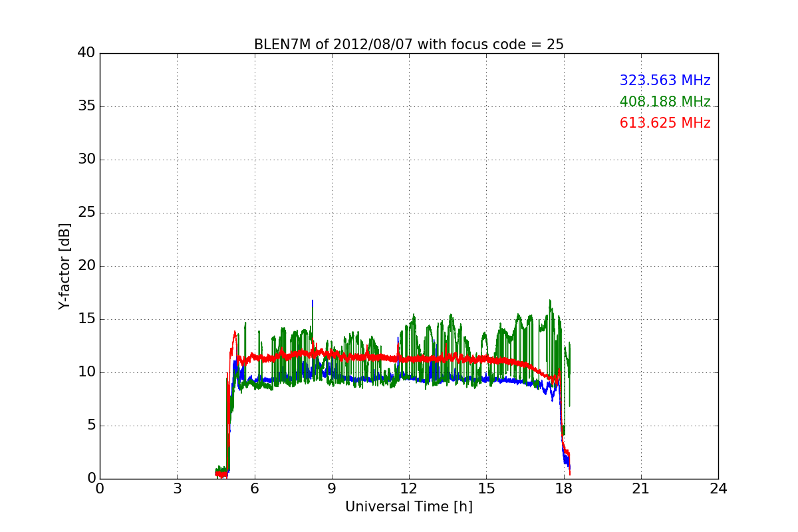The image size is (798, 532).
Task: Click y-axis tick label 30
Action: pos(86,160)
